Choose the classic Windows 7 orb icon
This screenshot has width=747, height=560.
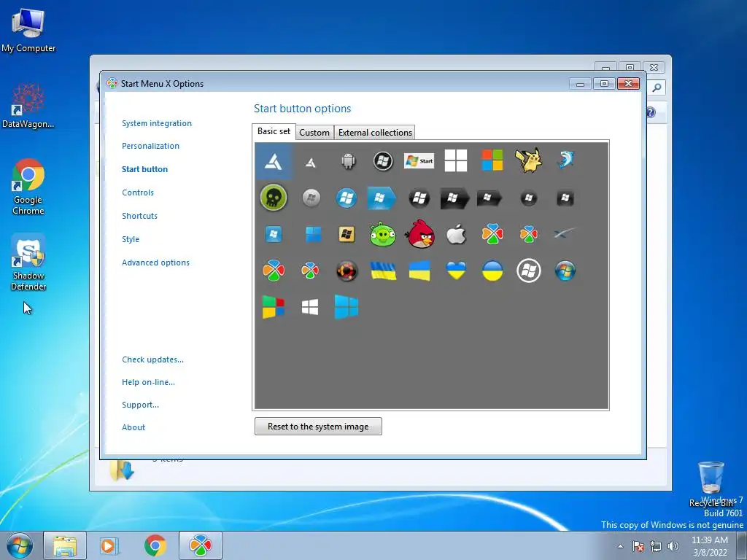(x=565, y=271)
